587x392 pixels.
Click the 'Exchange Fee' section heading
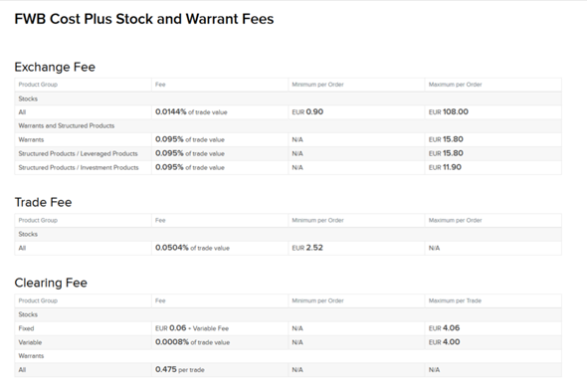click(x=55, y=67)
